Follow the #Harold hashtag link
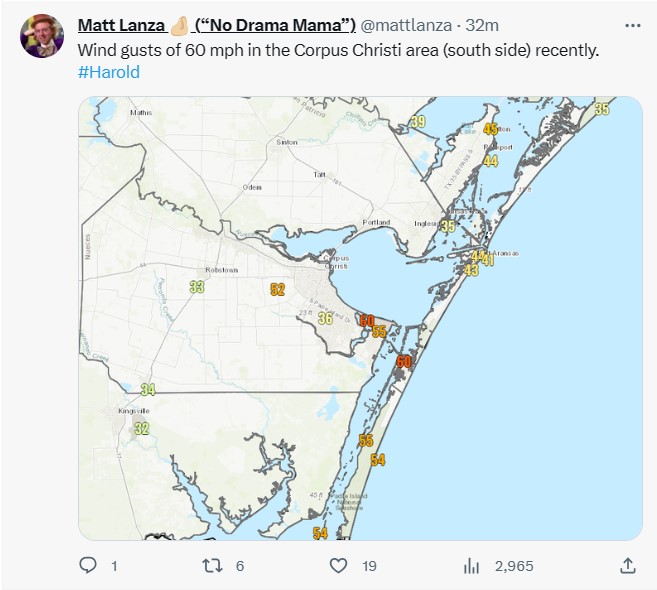This screenshot has width=657, height=590. tap(108, 72)
